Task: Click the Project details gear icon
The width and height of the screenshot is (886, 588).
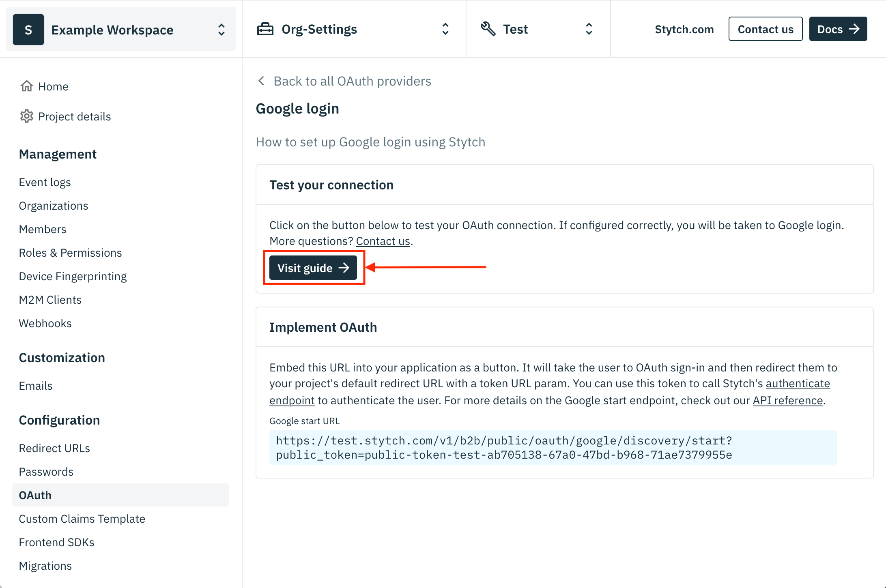Action: pos(27,116)
